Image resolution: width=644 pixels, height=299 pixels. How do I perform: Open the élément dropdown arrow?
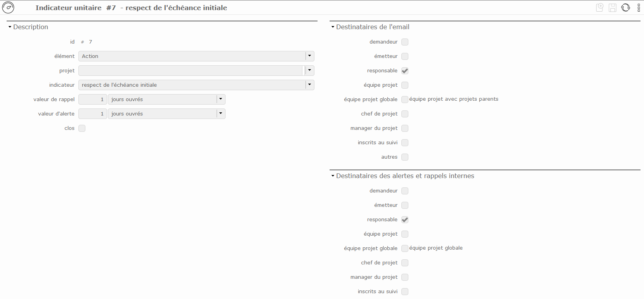pyautogui.click(x=309, y=56)
